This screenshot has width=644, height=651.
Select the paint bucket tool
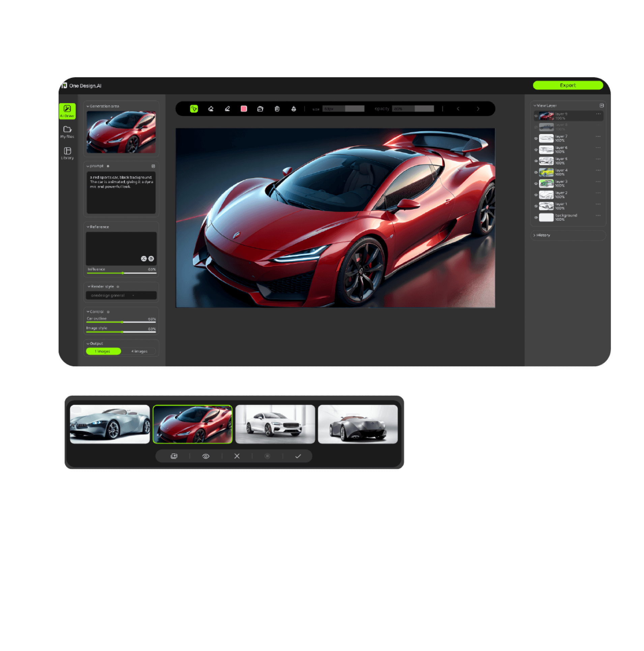click(x=294, y=109)
